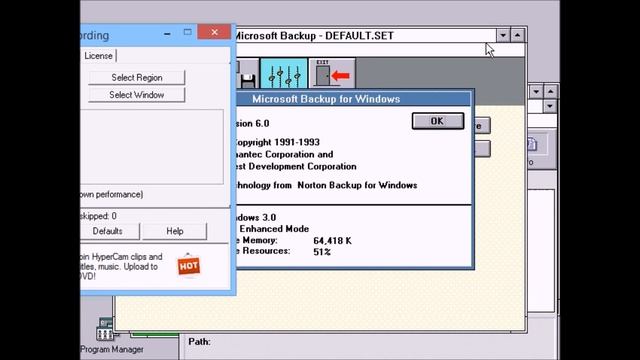Click OK in the Microsoft Backup about dialog

pos(438,121)
